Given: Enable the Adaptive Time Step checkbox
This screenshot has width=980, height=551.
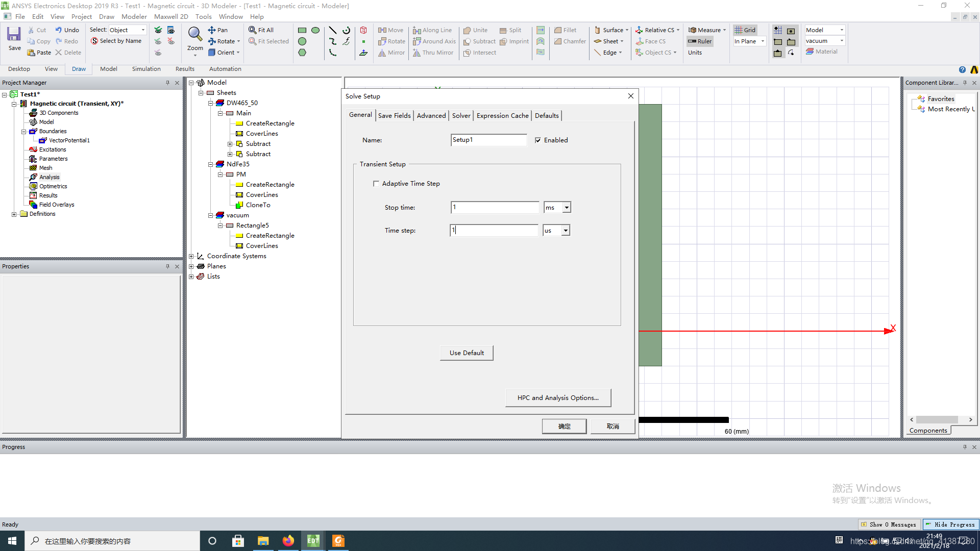Looking at the screenshot, I should (376, 184).
